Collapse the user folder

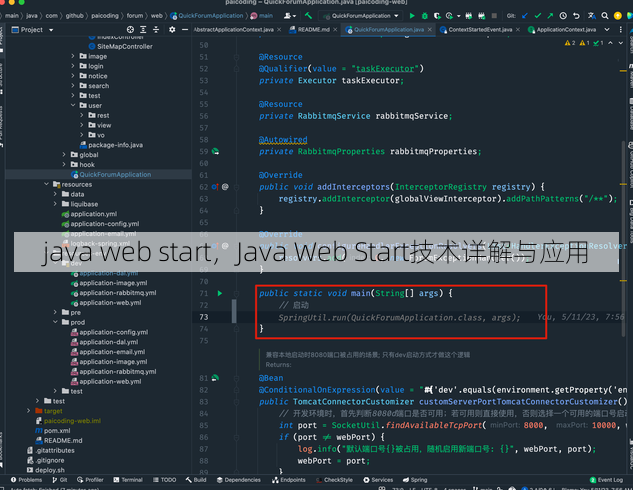pos(73,105)
